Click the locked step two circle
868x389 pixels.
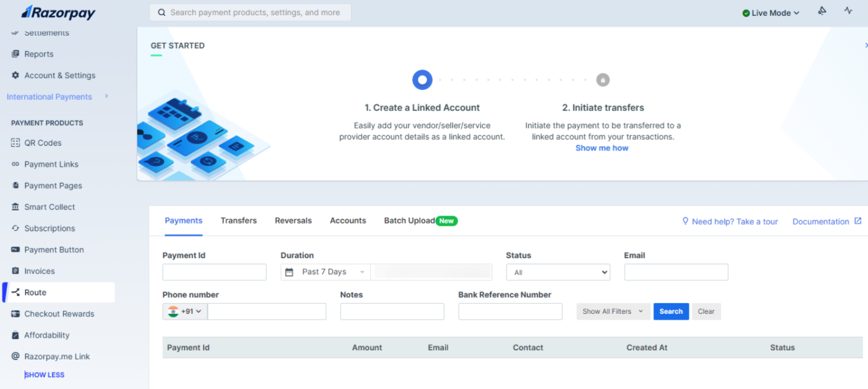(603, 80)
